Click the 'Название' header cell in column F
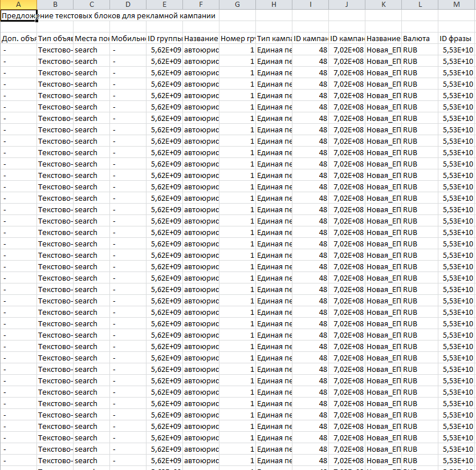Screen dimensions: 476x470 (x=201, y=39)
